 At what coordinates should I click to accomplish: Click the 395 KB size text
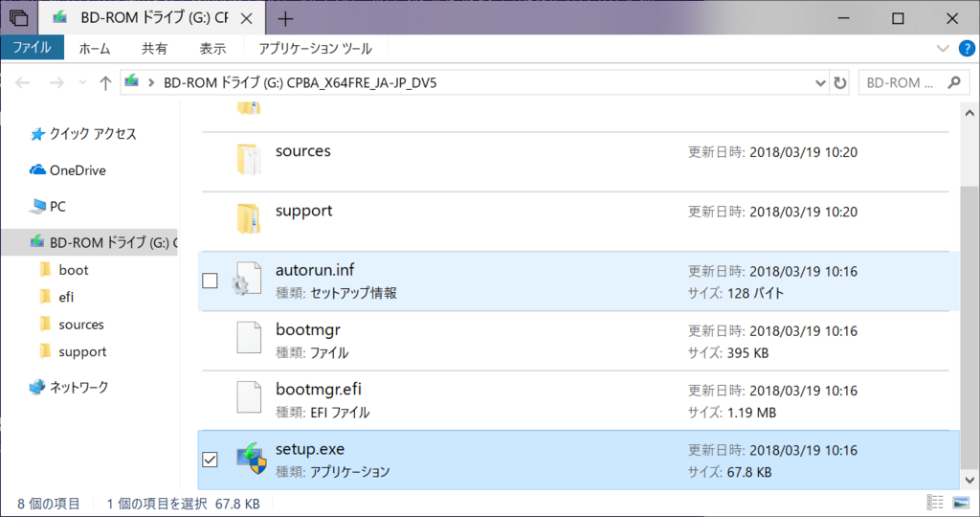pos(747,352)
